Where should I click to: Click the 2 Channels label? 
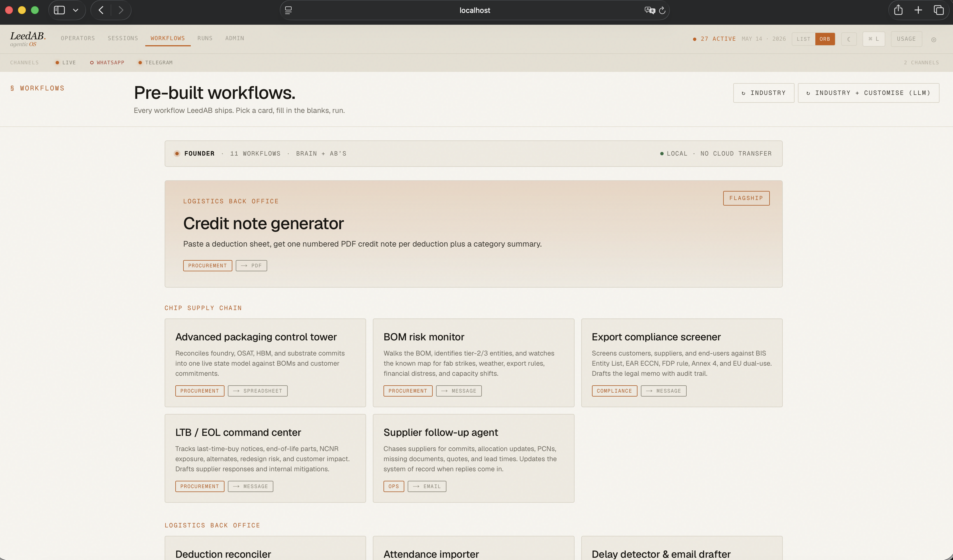point(921,62)
